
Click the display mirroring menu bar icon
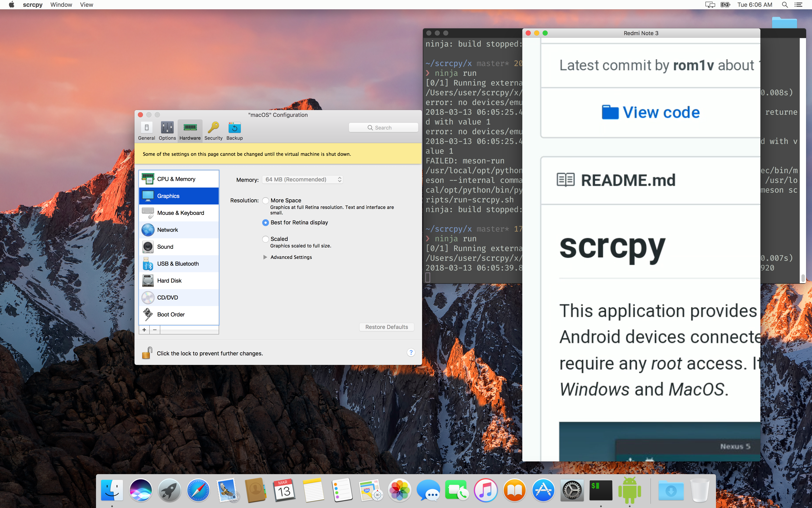(x=710, y=5)
